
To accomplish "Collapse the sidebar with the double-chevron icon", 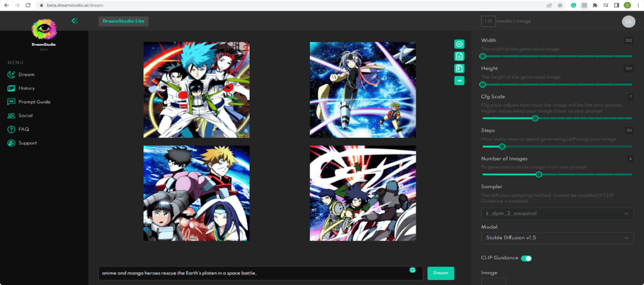I will point(74,21).
